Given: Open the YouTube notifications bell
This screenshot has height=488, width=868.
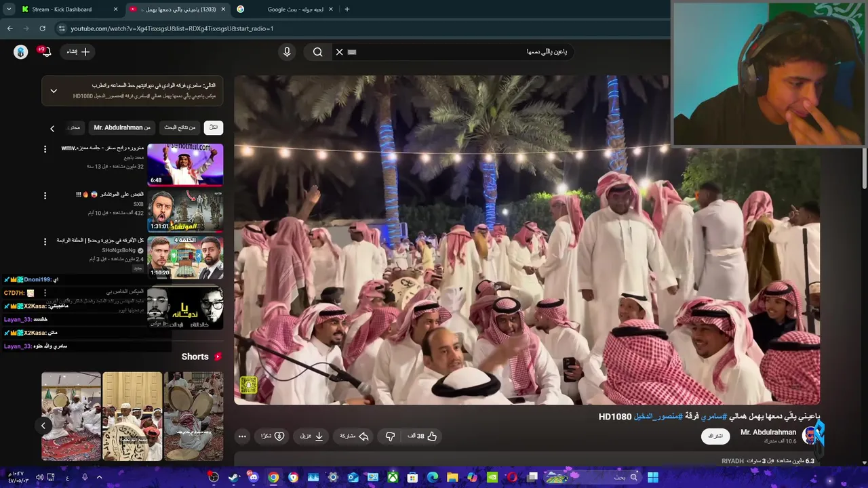Looking at the screenshot, I should 46,52.
